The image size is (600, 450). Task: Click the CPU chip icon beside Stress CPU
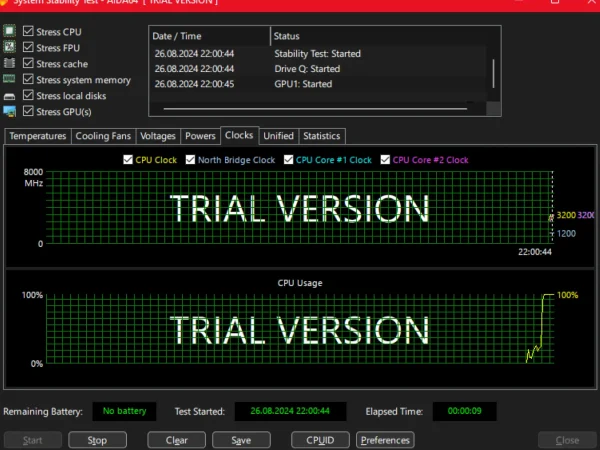(x=9, y=32)
